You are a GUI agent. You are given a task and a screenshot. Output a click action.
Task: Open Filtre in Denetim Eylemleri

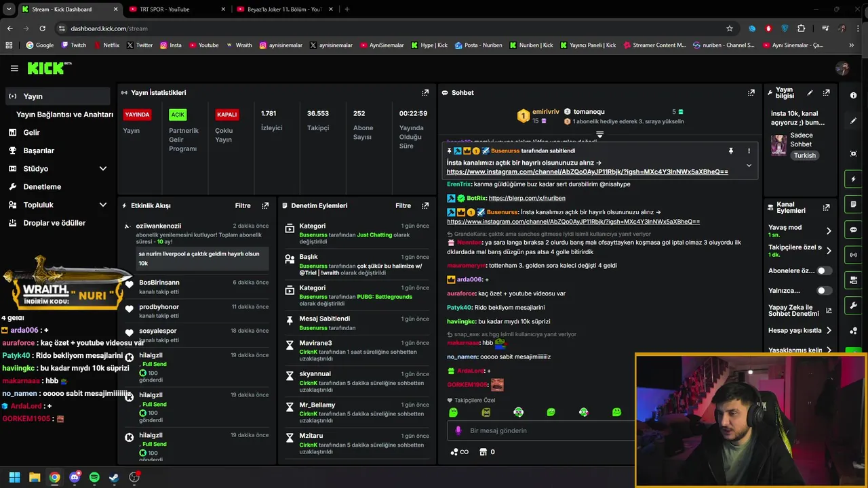pyautogui.click(x=403, y=205)
